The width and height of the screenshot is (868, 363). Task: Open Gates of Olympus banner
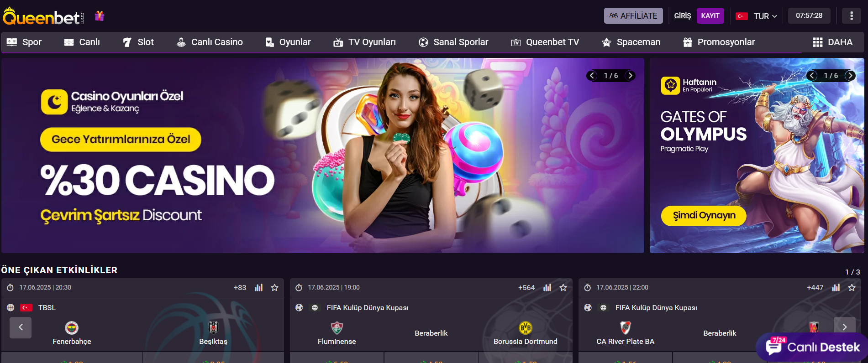click(757, 156)
